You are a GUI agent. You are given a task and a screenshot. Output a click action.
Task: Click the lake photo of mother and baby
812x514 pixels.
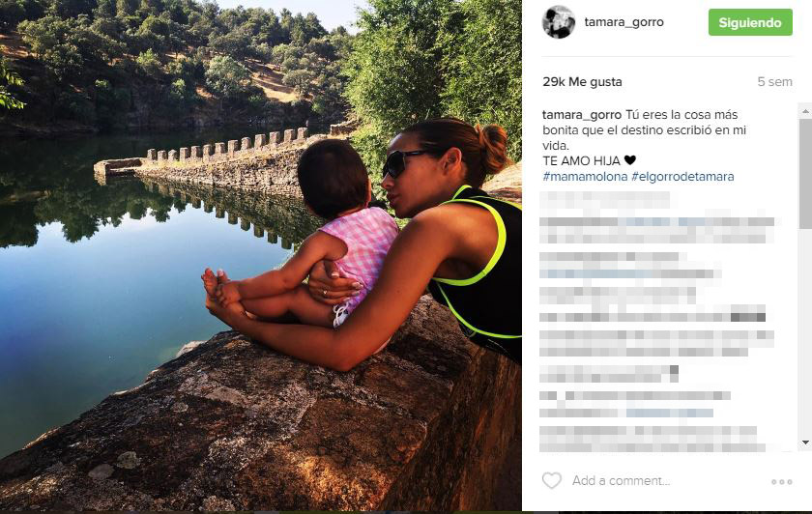(260, 257)
